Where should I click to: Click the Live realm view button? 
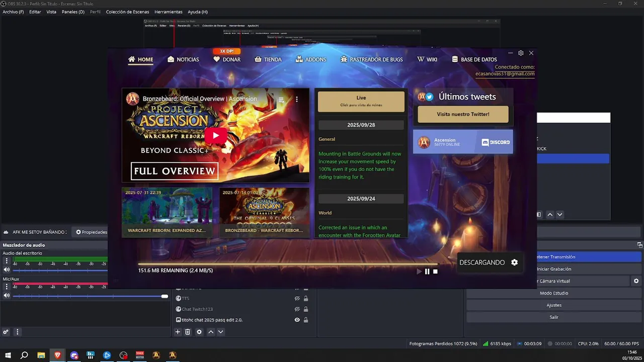point(361,101)
